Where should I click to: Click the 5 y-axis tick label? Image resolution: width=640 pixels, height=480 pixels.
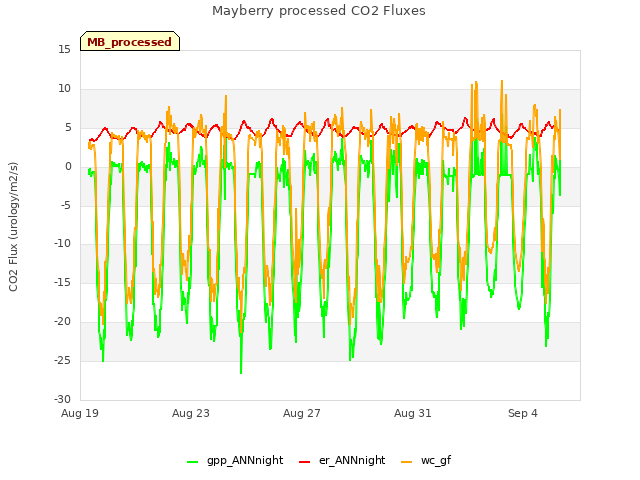[68, 128]
